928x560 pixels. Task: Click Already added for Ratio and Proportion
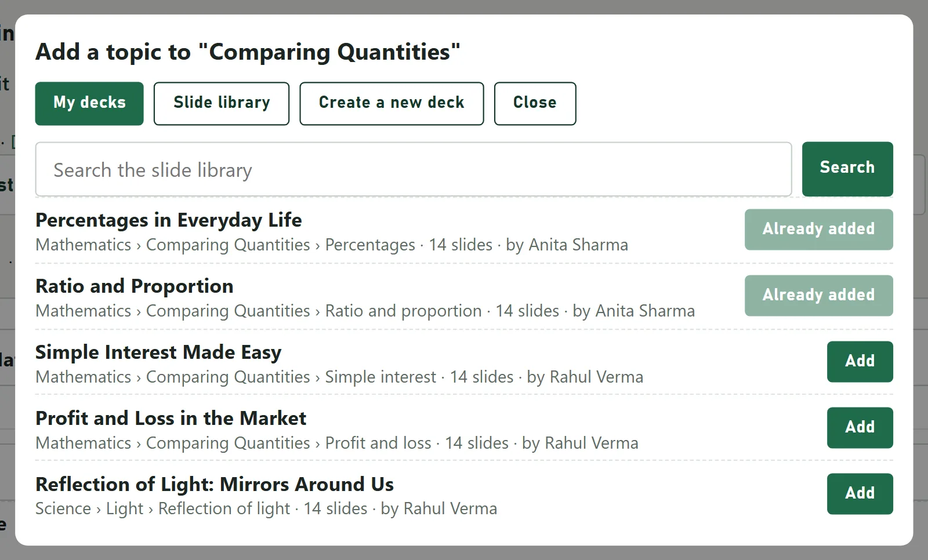818,296
